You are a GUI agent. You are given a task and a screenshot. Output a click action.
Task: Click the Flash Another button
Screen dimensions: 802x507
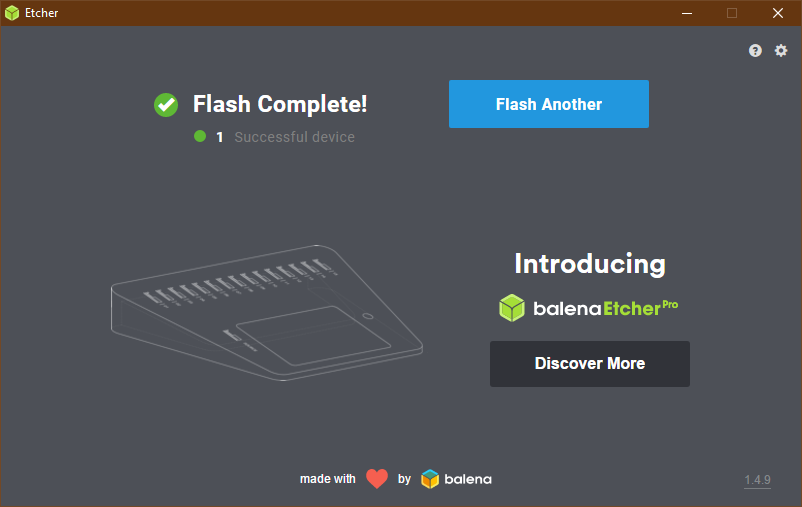point(549,104)
